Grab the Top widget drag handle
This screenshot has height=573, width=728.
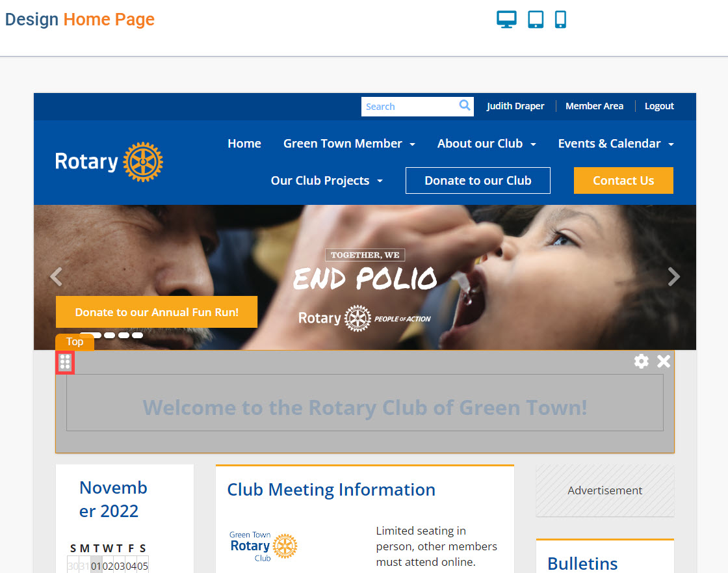pyautogui.click(x=65, y=362)
